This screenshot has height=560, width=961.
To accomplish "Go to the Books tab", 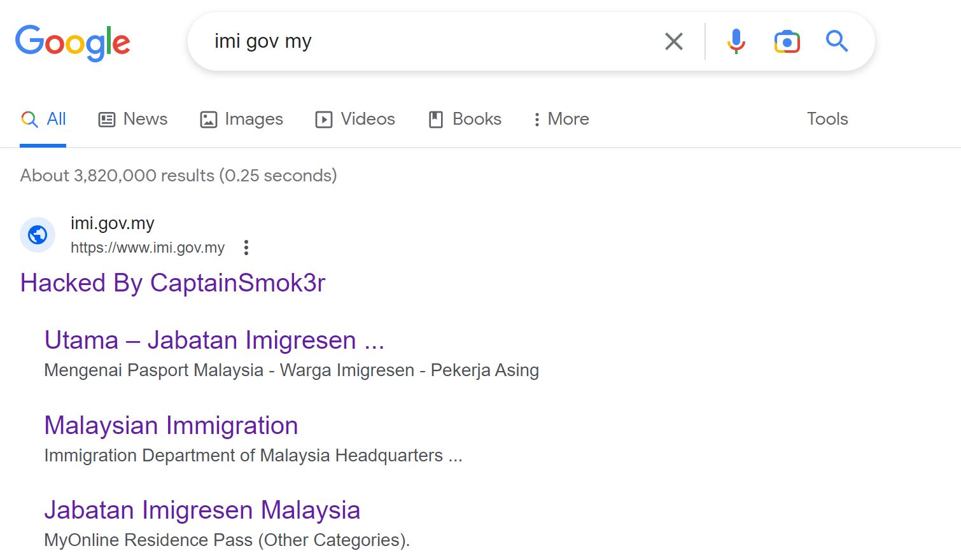I will click(x=465, y=119).
